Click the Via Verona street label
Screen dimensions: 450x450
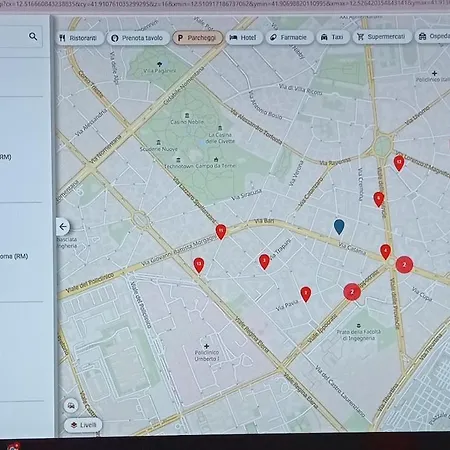click(x=296, y=173)
